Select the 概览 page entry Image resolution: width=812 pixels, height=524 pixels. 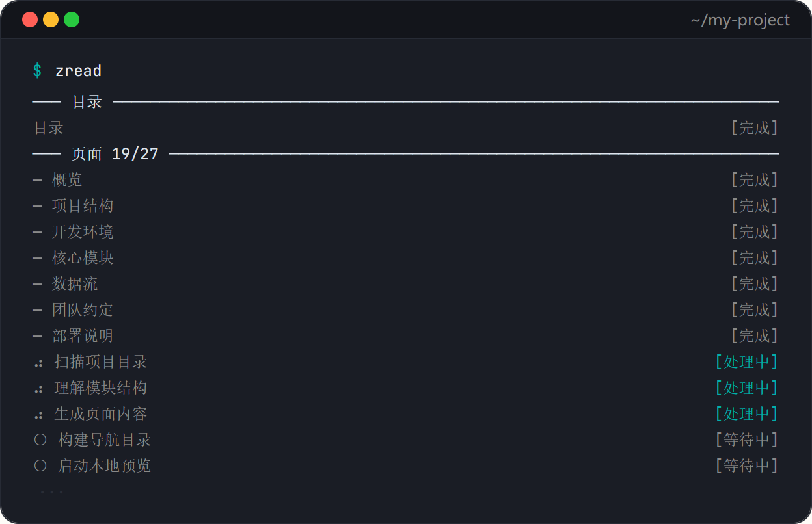point(67,180)
